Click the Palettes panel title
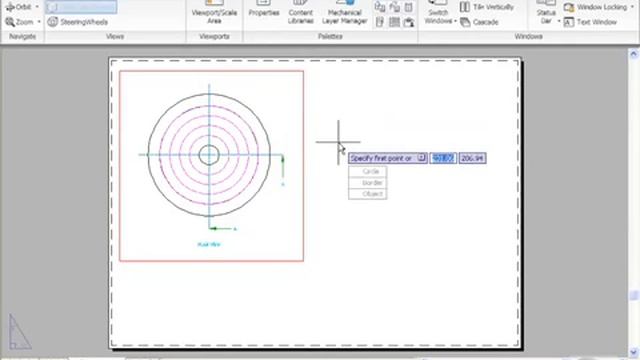Screen dimensions: 640x360 click(x=330, y=36)
